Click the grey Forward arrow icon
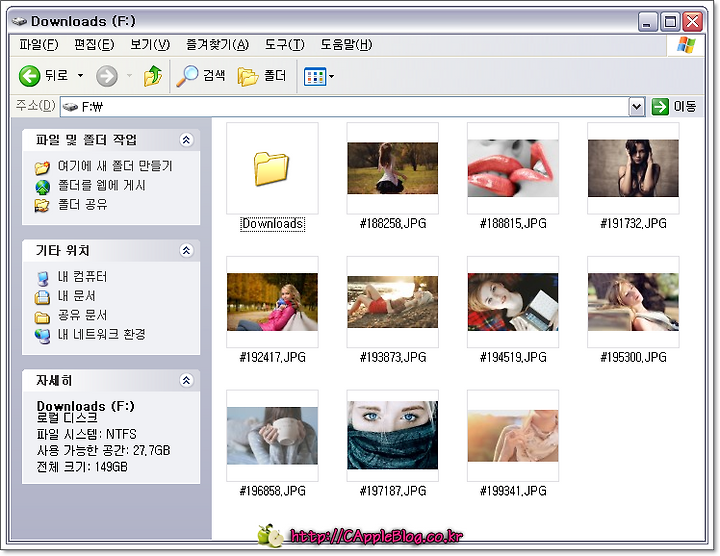720x556 pixels. click(x=107, y=76)
